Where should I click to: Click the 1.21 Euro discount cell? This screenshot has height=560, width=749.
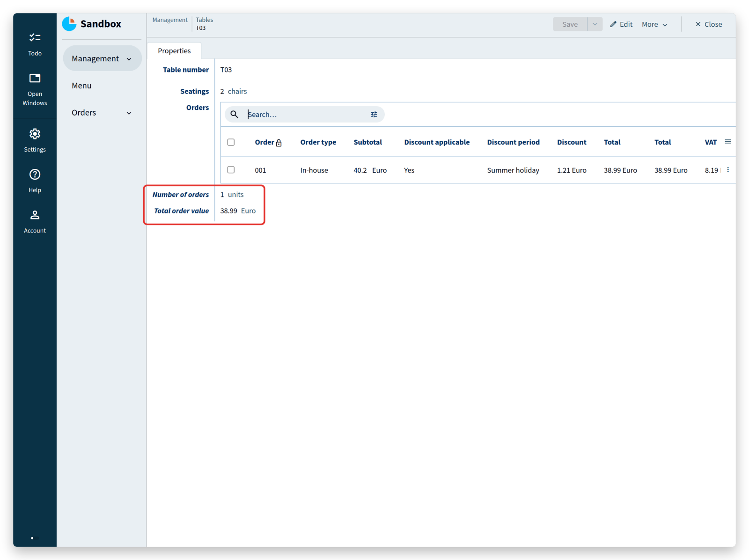572,170
